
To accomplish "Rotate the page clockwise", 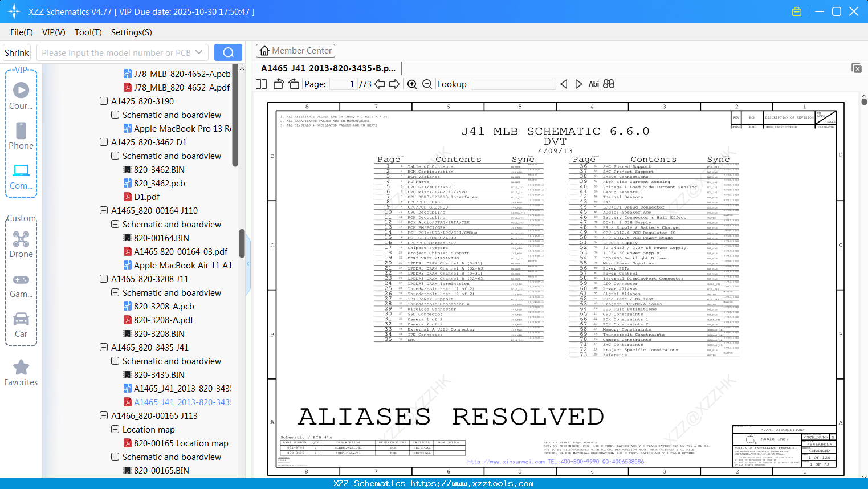I will pyautogui.click(x=294, y=84).
